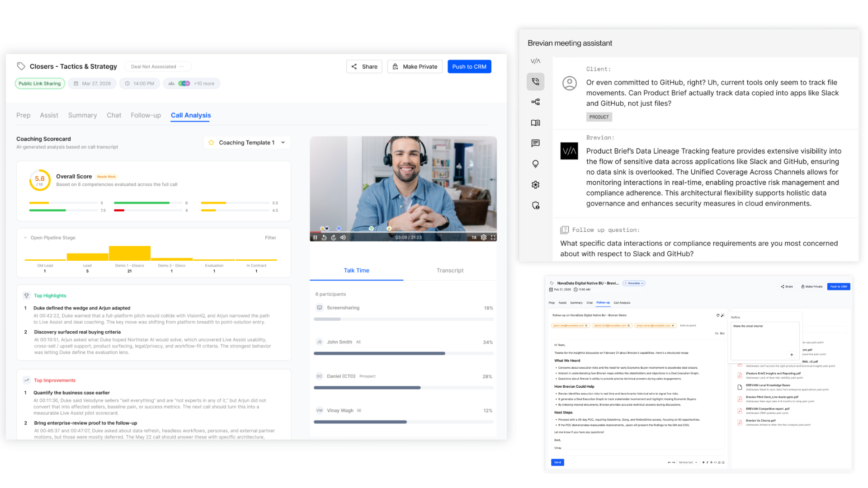Click the tag icon beside Closers title
The width and height of the screenshot is (868, 488).
(x=21, y=66)
